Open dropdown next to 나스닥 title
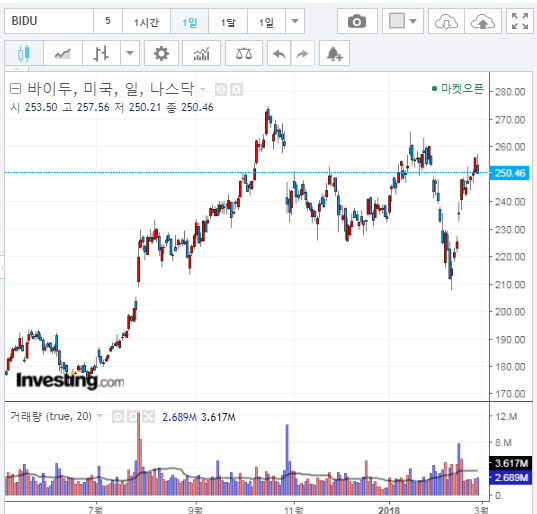537x514 pixels. coord(202,89)
